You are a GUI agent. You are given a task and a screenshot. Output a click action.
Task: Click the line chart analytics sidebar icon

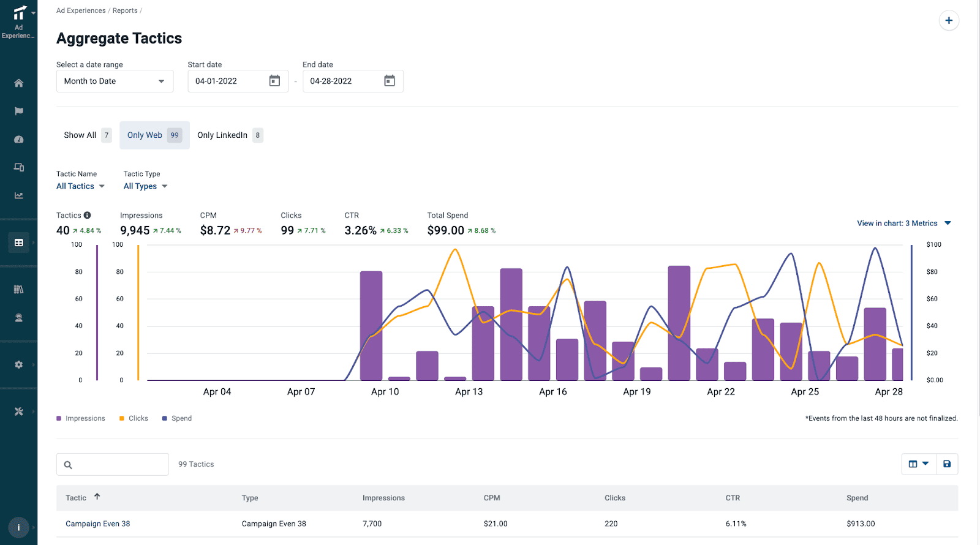(x=18, y=196)
